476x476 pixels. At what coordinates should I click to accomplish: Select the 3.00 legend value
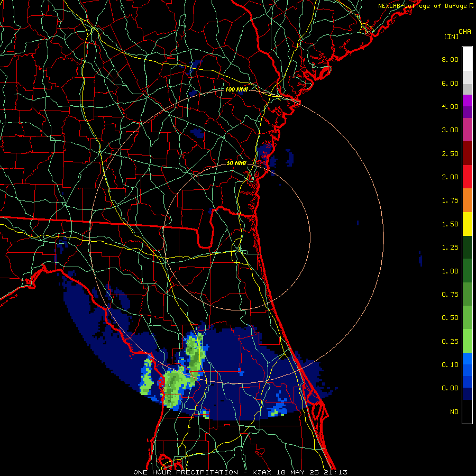pos(450,130)
